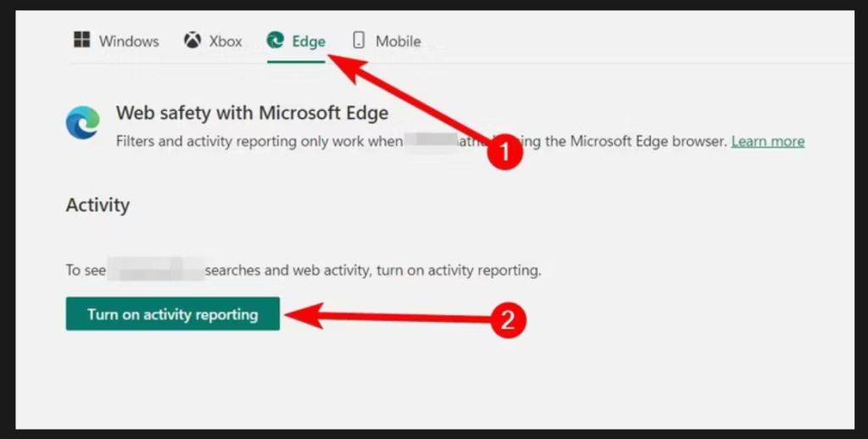This screenshot has height=439, width=868.
Task: Click the Web safety with Microsoft Edge heading
Action: tap(252, 113)
